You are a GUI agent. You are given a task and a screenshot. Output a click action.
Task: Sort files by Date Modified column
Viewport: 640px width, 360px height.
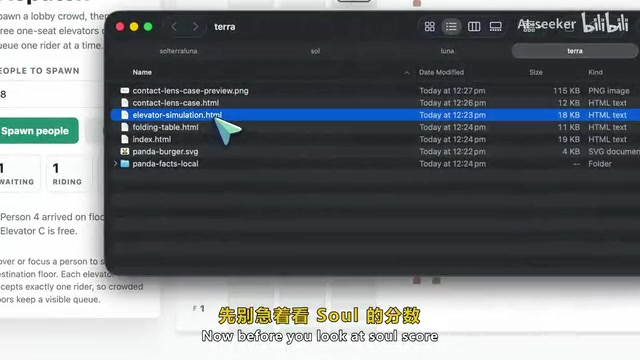(441, 72)
